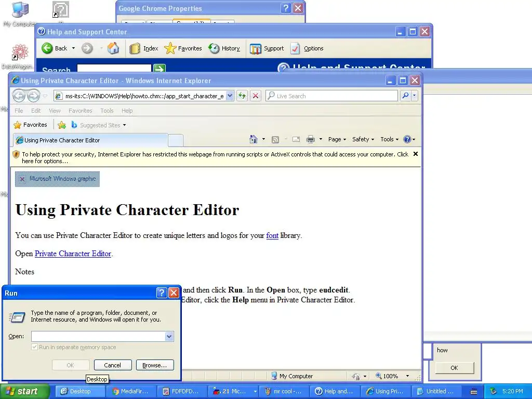This screenshot has width=532, height=399.
Task: Open the recent pages dropdown arrow
Action: click(45, 96)
